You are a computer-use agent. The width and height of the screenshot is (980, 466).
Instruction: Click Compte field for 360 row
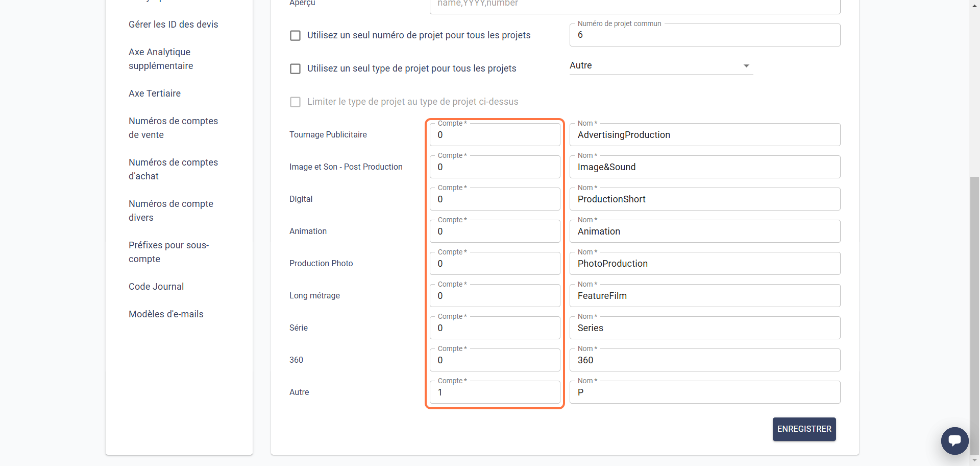tap(495, 360)
